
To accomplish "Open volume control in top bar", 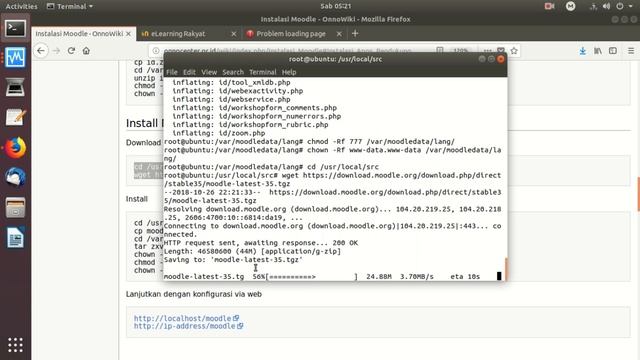I will [607, 6].
